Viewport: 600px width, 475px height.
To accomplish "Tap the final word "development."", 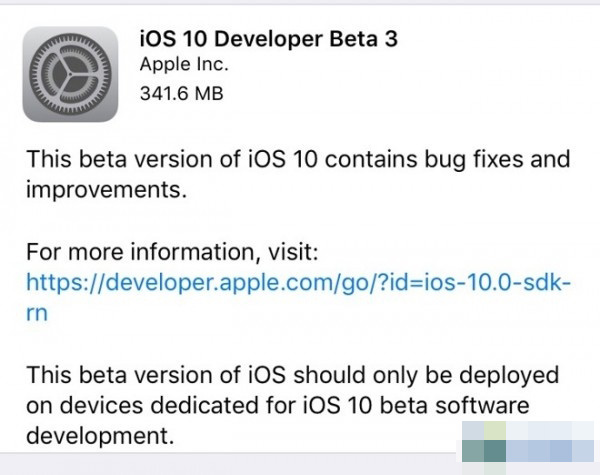I will point(100,436).
